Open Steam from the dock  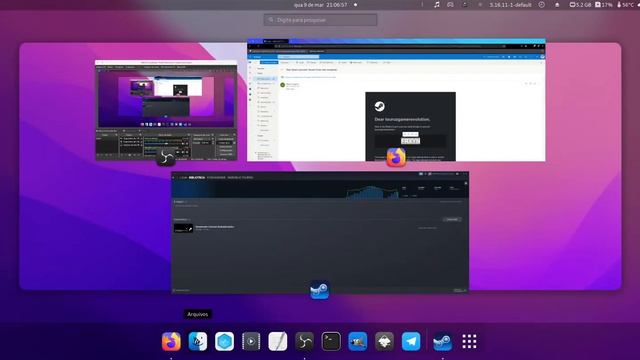[442, 341]
